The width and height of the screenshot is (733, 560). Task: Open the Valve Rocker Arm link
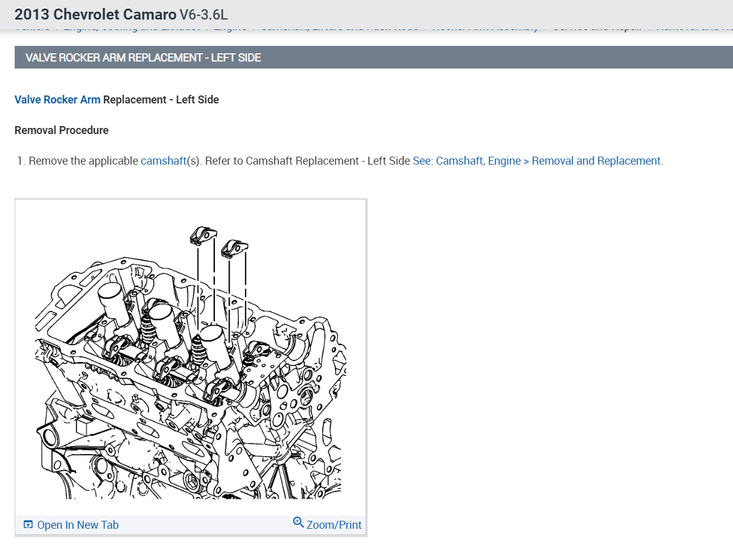pos(58,100)
